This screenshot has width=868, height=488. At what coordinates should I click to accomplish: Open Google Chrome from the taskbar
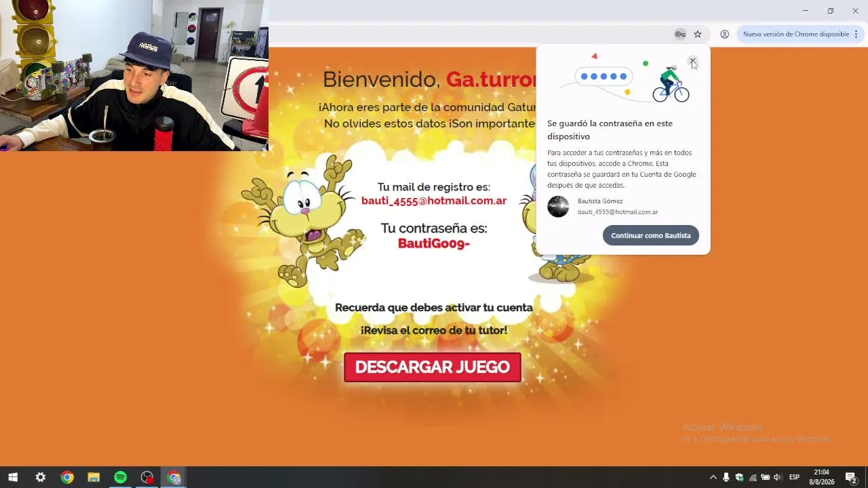(x=67, y=477)
